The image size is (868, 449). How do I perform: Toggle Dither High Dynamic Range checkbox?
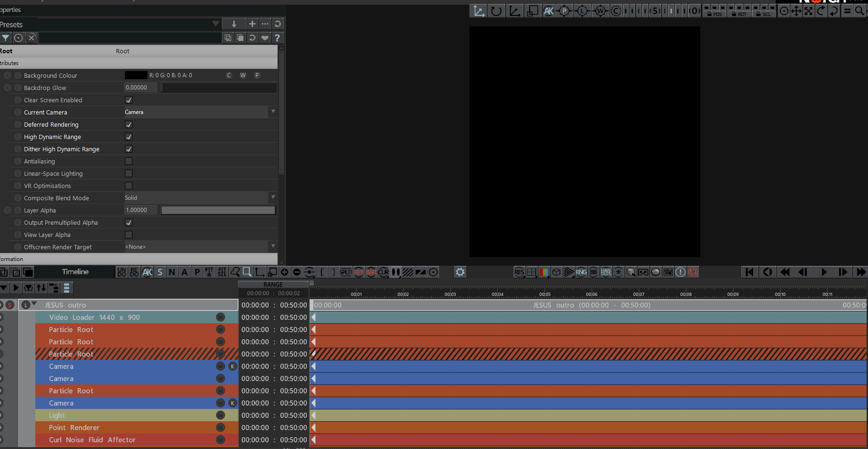(x=129, y=149)
